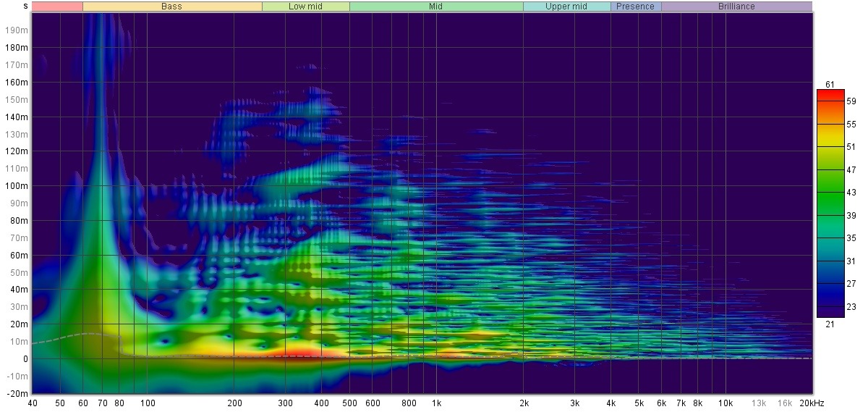Click the 100m time axis label
The width and height of the screenshot is (868, 412).
tap(17, 186)
